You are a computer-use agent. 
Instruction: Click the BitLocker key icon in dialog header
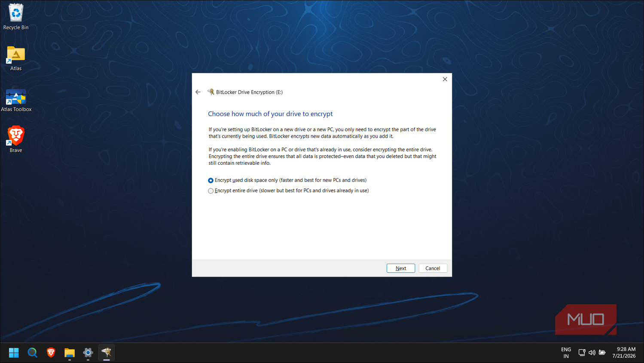click(211, 92)
